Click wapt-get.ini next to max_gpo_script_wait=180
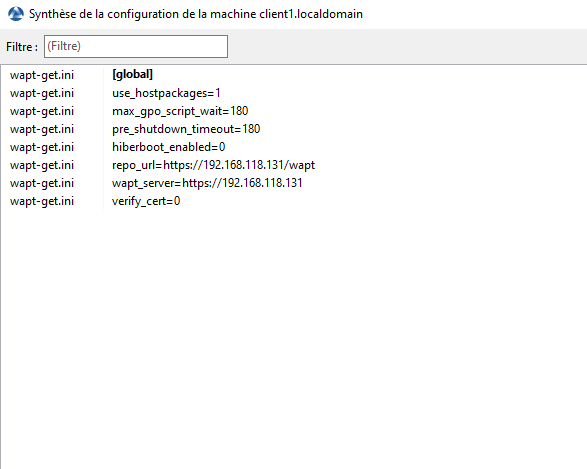Viewport: 587px width, 469px height. [42, 111]
